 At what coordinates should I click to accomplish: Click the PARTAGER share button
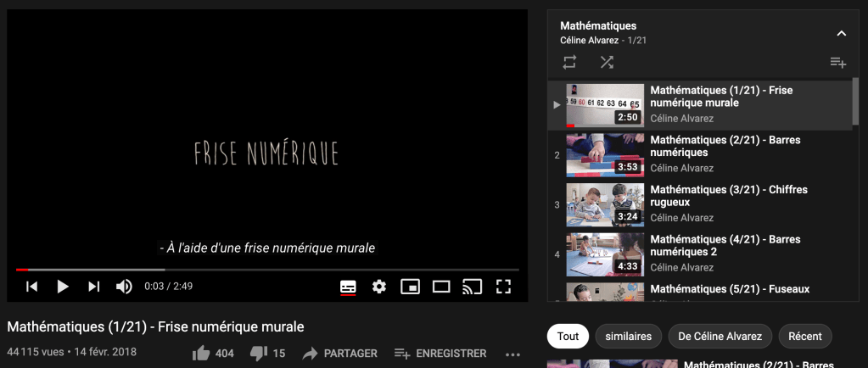[x=339, y=354]
